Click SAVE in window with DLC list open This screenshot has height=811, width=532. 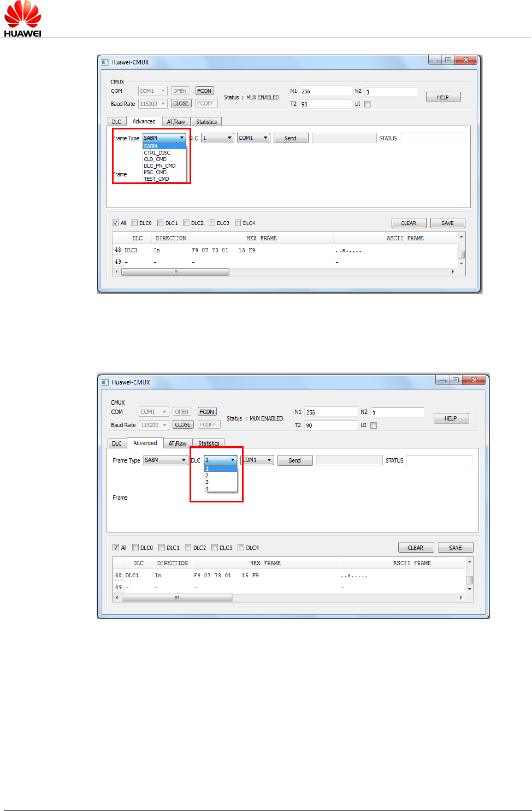[x=456, y=548]
